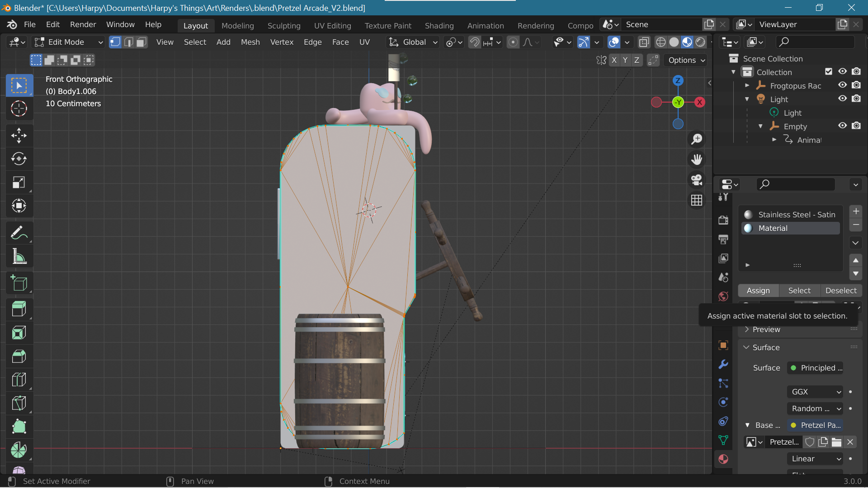The height and width of the screenshot is (488, 868).
Task: Hide Frogtopus Rac in viewport
Action: click(x=843, y=85)
